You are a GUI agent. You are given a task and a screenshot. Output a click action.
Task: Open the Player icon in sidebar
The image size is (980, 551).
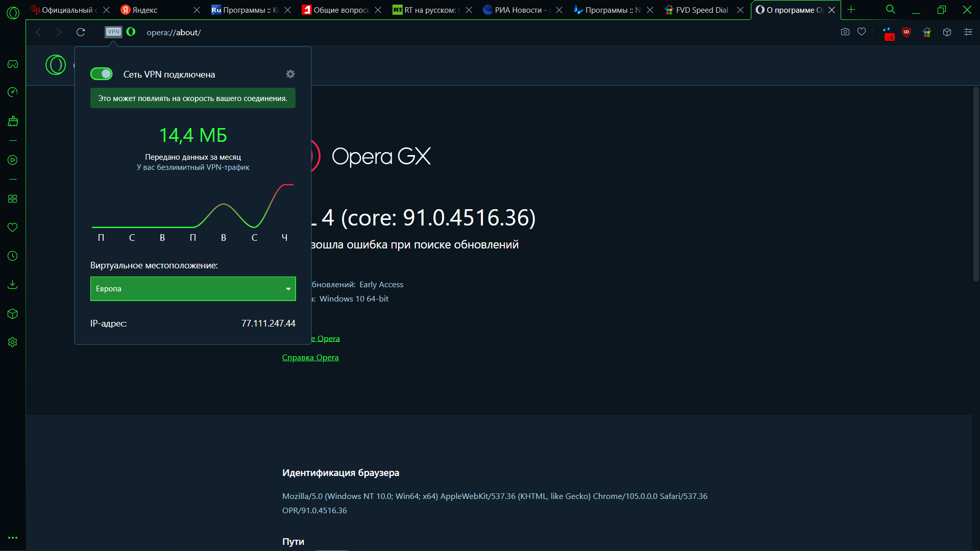13,160
